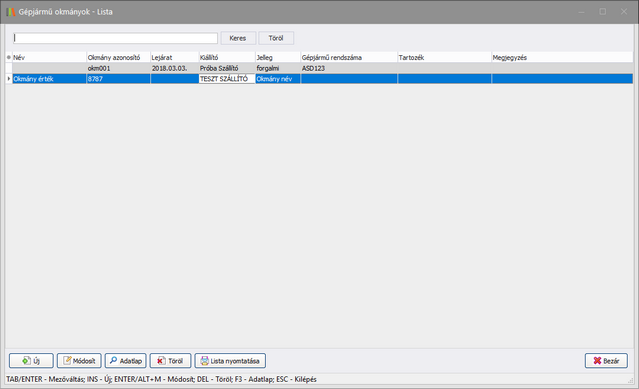639x389 pixels.
Task: Focus the search text input field
Action: coord(115,38)
